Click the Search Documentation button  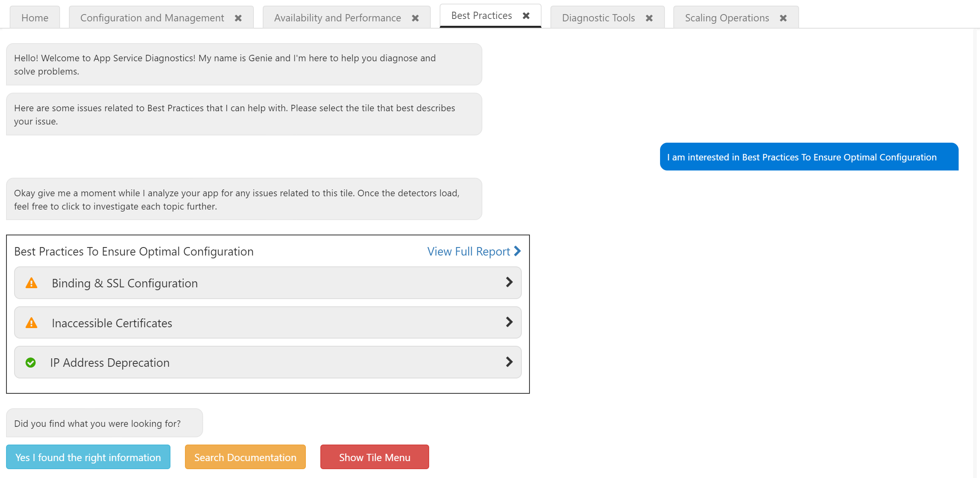coord(245,457)
